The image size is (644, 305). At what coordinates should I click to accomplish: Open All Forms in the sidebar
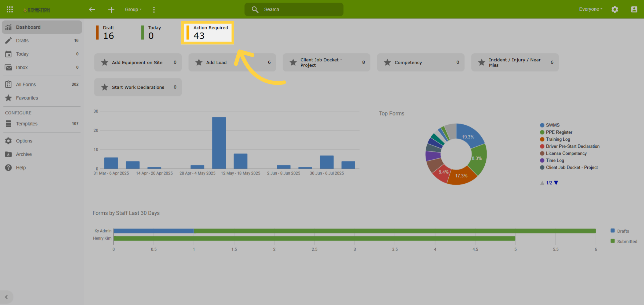pyautogui.click(x=42, y=84)
